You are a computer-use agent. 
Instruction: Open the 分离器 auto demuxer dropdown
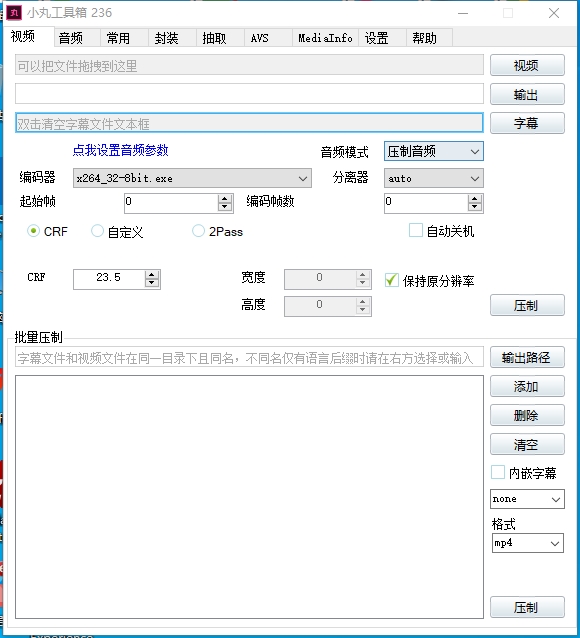point(433,178)
